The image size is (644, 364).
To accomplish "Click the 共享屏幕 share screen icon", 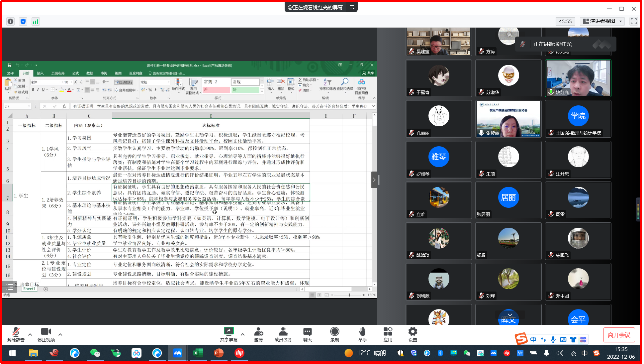I will [229, 332].
